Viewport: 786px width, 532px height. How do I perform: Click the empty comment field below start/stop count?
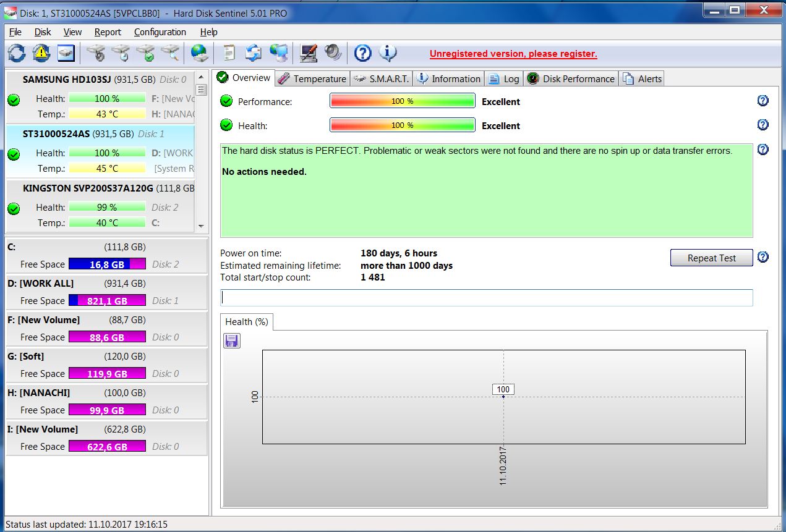pyautogui.click(x=487, y=297)
